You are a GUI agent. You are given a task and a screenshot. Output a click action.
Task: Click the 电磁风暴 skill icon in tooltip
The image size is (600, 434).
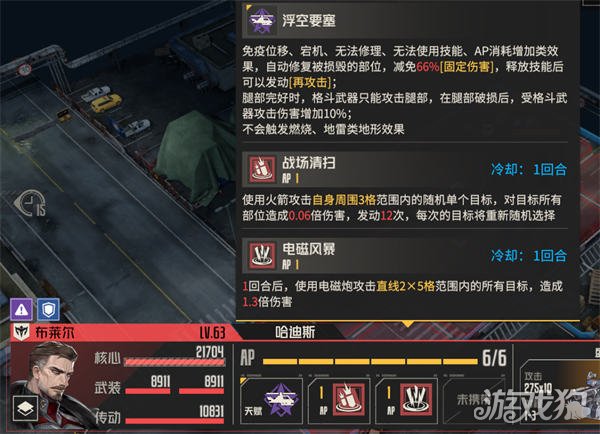coord(262,255)
